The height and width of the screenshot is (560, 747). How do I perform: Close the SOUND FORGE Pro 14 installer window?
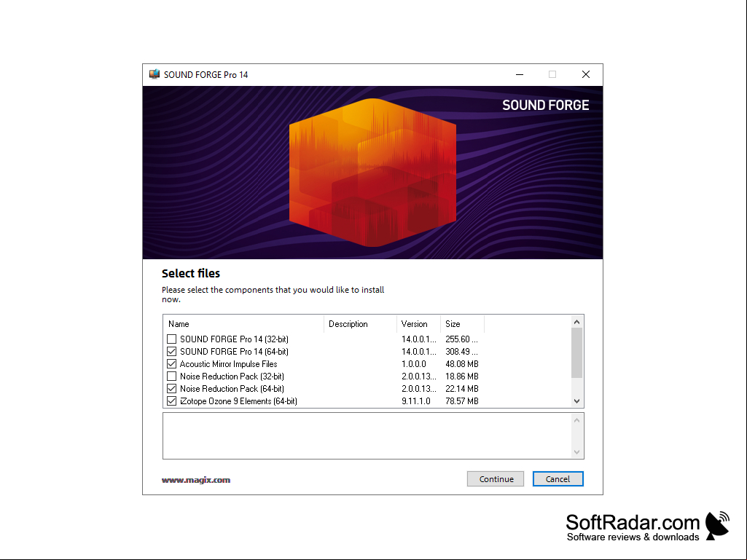pyautogui.click(x=586, y=74)
